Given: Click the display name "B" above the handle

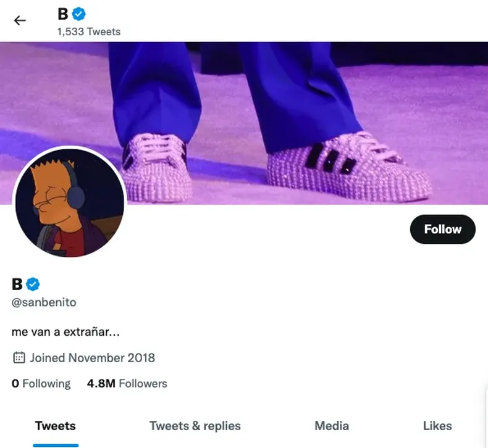Looking at the screenshot, I should (17, 284).
